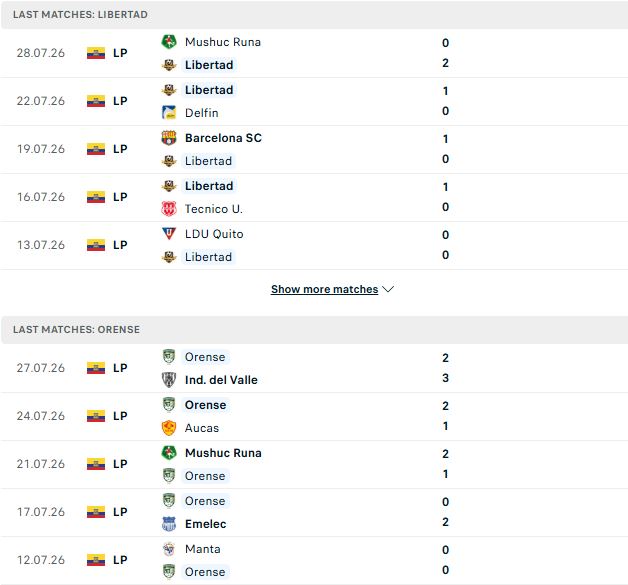This screenshot has height=585, width=628.
Task: Open the Emelec team name link
Action: (205, 524)
